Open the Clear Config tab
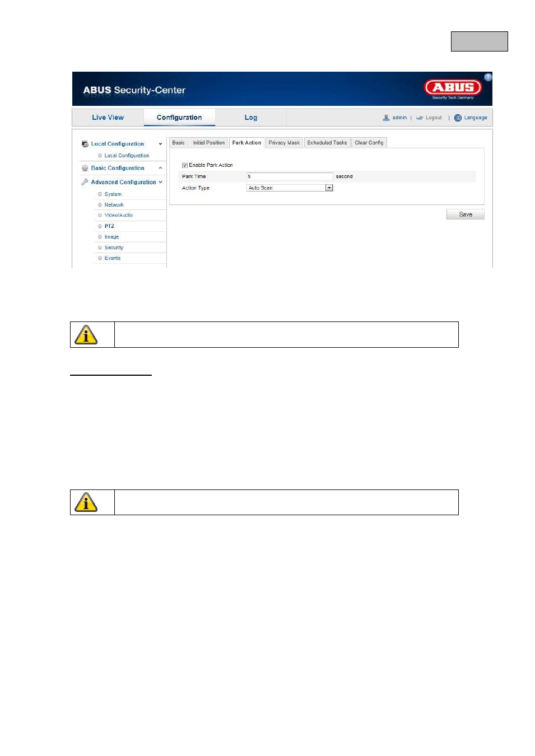 pos(369,143)
